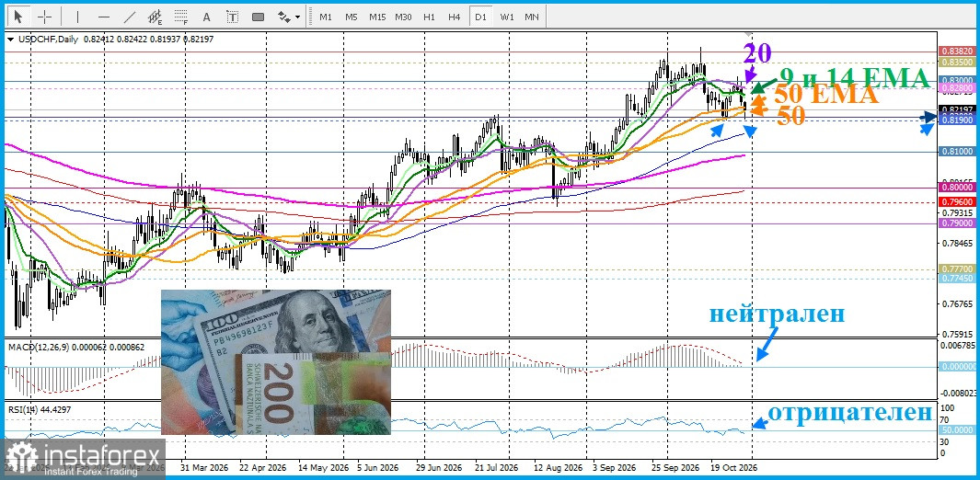This screenshot has width=980, height=480.
Task: Click the arrows objects tool icon
Action: coord(284,17)
